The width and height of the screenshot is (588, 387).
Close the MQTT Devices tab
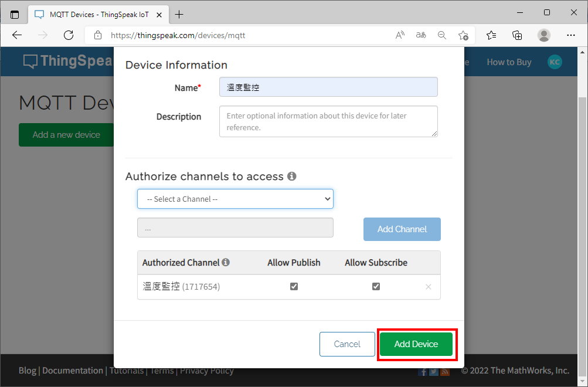click(x=159, y=15)
